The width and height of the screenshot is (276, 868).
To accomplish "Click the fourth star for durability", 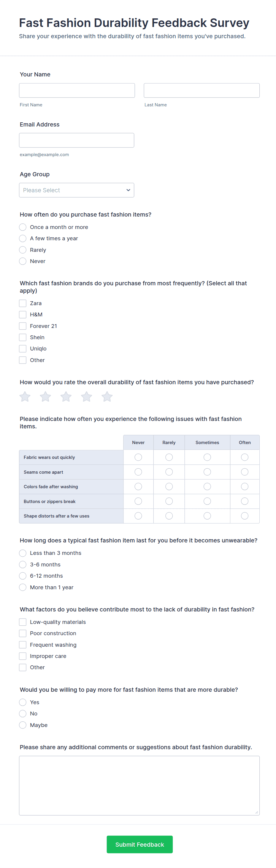I will click(x=86, y=397).
